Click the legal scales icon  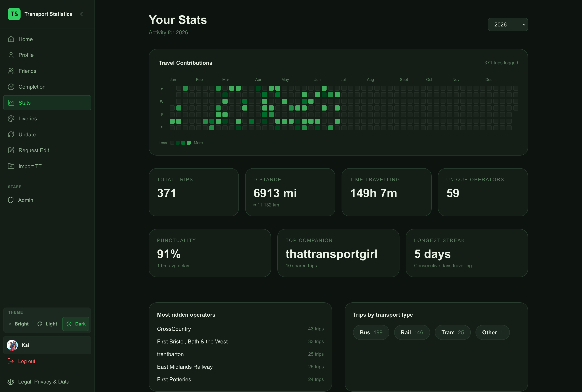click(x=11, y=382)
